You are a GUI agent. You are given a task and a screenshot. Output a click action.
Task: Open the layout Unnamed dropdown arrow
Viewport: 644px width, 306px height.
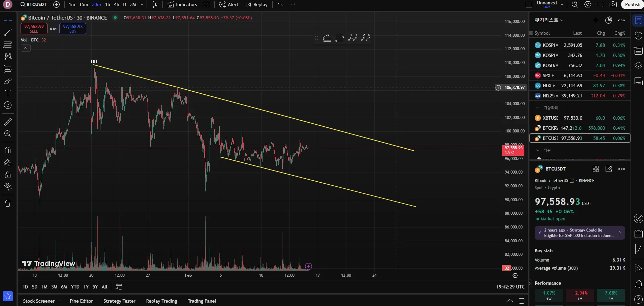click(562, 5)
